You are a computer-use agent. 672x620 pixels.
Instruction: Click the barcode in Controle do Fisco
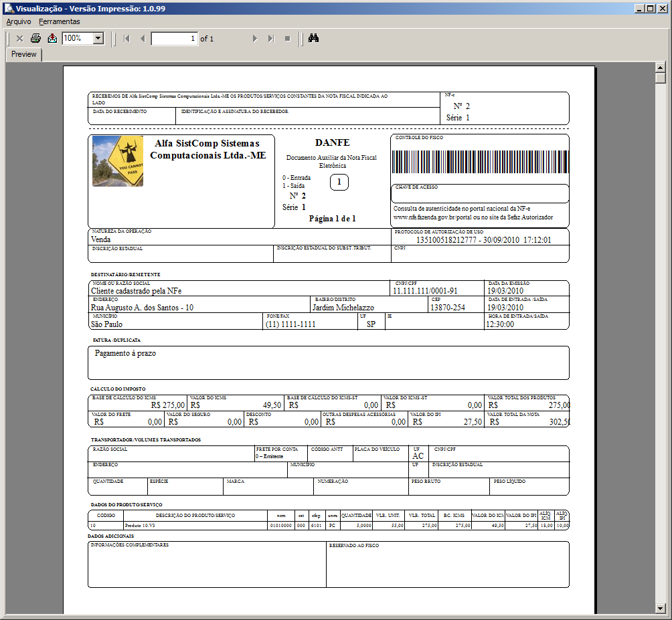click(480, 162)
